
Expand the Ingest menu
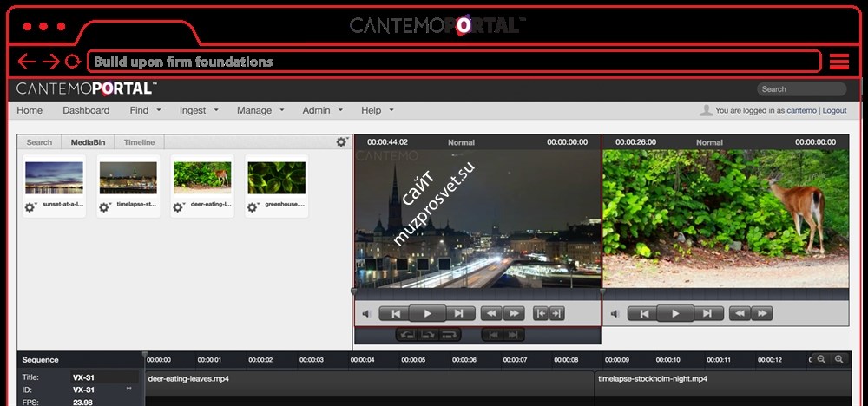coord(199,110)
